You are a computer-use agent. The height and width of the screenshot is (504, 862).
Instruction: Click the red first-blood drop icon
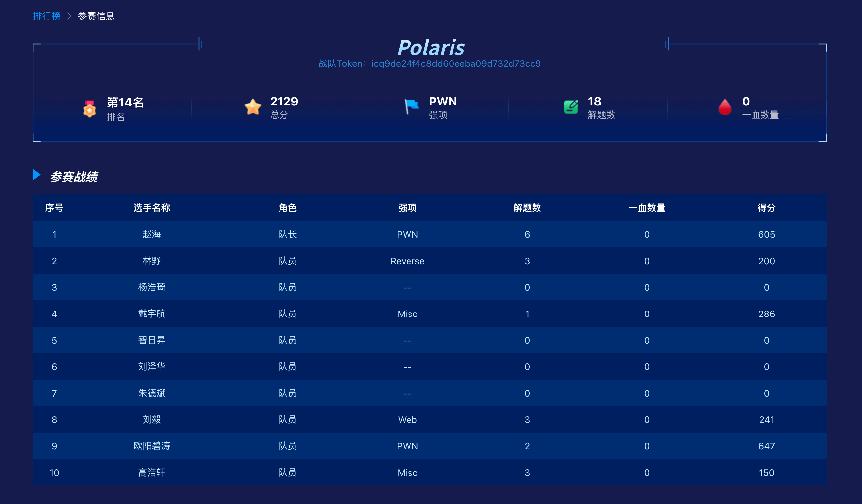(x=724, y=107)
